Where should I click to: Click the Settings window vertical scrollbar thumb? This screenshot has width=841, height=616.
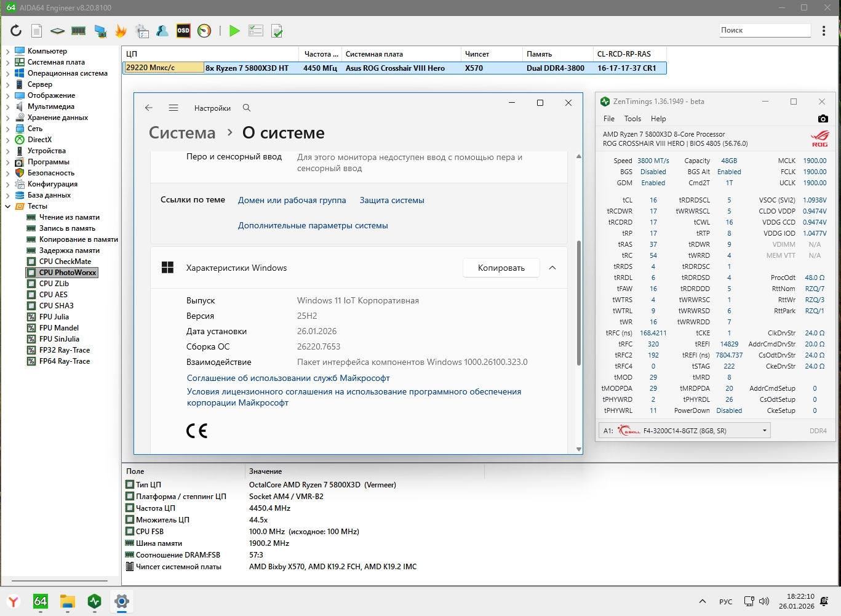[x=579, y=303]
